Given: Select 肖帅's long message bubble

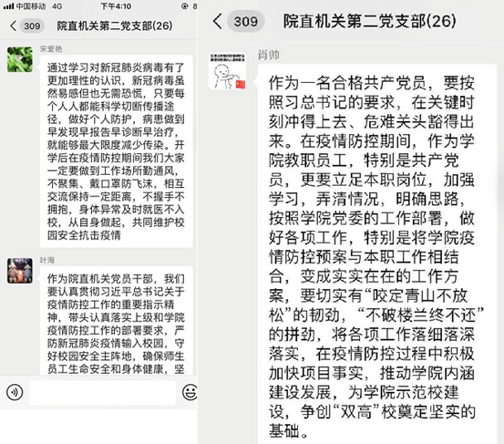Looking at the screenshot, I should (376, 254).
